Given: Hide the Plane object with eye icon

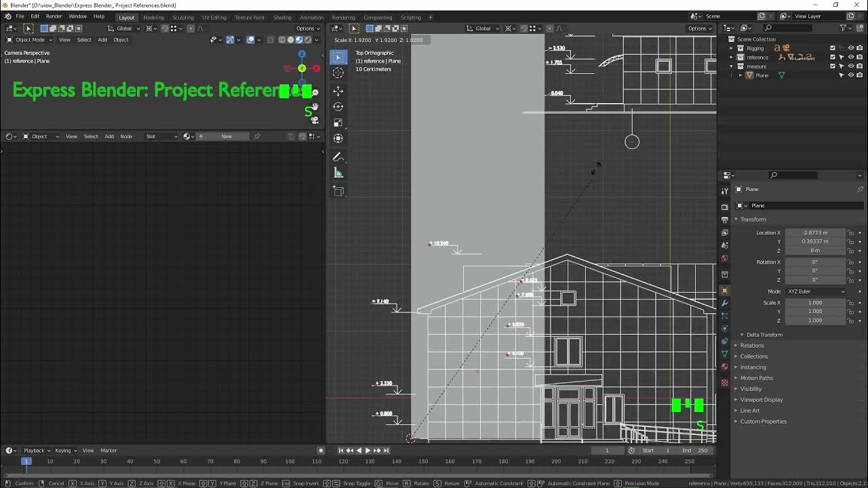Looking at the screenshot, I should coord(850,75).
